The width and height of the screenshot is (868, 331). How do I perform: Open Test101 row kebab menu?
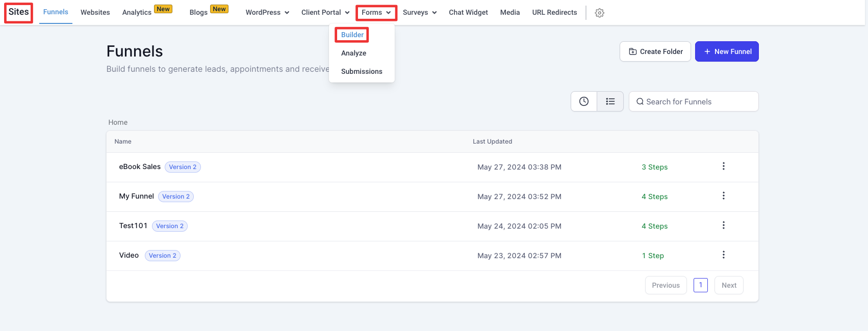(723, 226)
